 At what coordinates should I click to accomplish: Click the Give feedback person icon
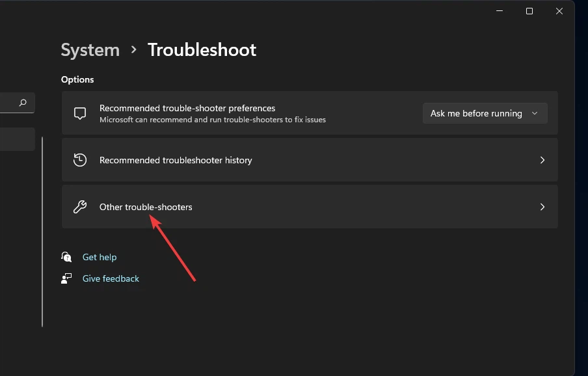pos(66,278)
